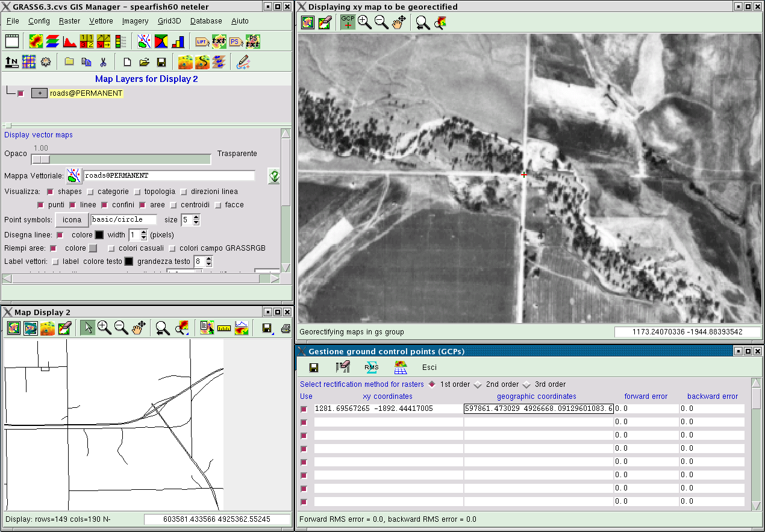Viewport: 765px width, 532px height.
Task: Click the digitize pencil icon
Action: (x=243, y=61)
